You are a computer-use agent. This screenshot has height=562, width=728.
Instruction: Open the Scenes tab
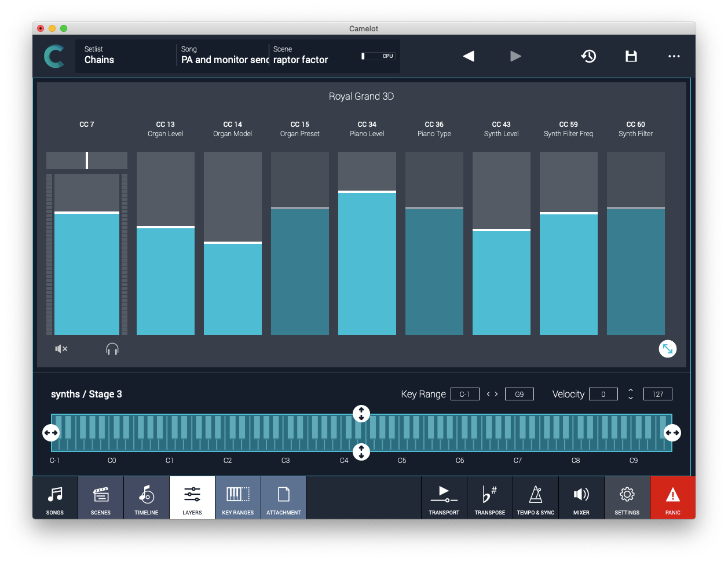pyautogui.click(x=101, y=498)
